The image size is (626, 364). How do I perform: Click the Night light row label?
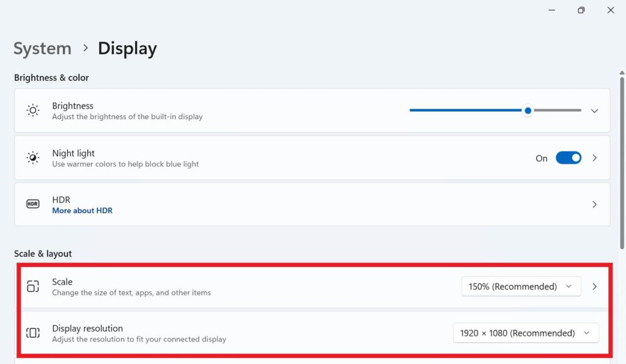(x=73, y=153)
